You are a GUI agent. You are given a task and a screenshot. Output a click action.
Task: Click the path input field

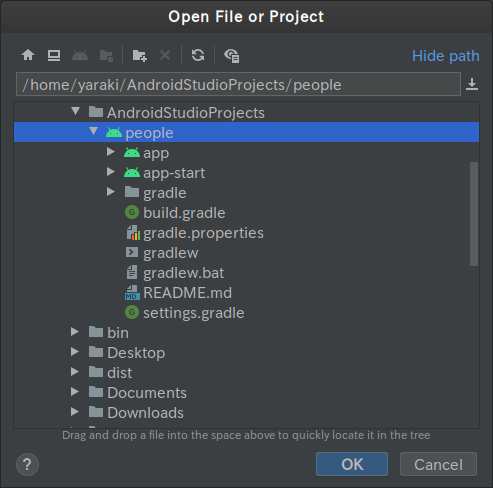pos(238,84)
